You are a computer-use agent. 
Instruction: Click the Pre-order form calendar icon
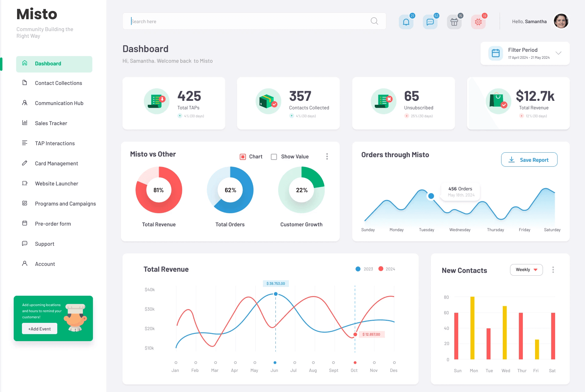coord(25,223)
